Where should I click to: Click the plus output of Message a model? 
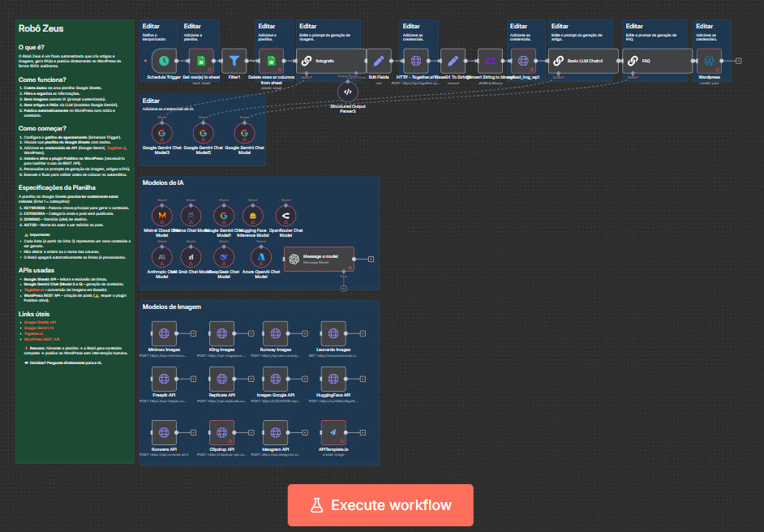[371, 259]
